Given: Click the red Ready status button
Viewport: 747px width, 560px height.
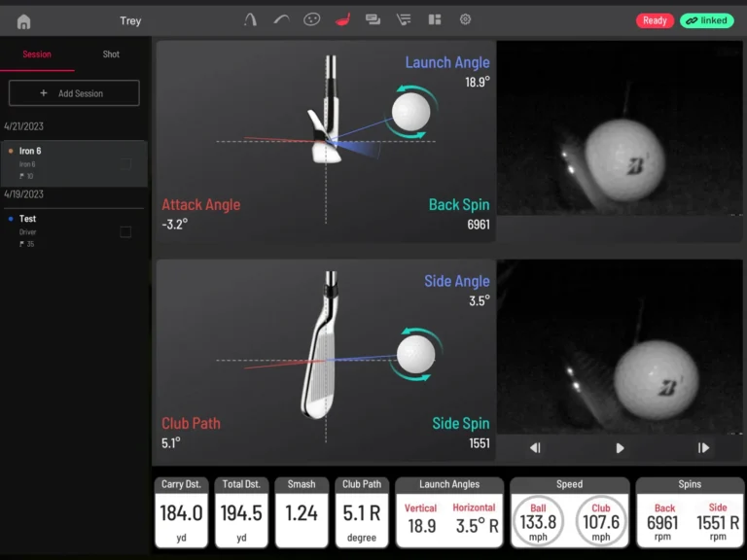Looking at the screenshot, I should 655,20.
